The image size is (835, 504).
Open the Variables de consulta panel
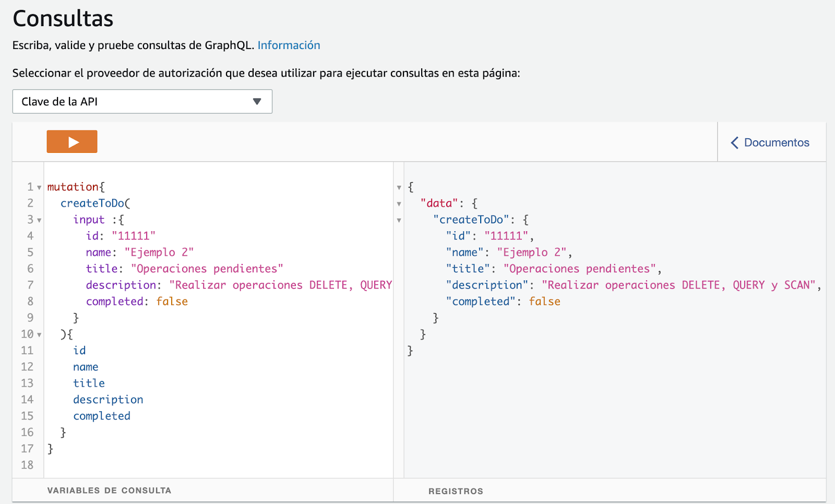tap(109, 490)
